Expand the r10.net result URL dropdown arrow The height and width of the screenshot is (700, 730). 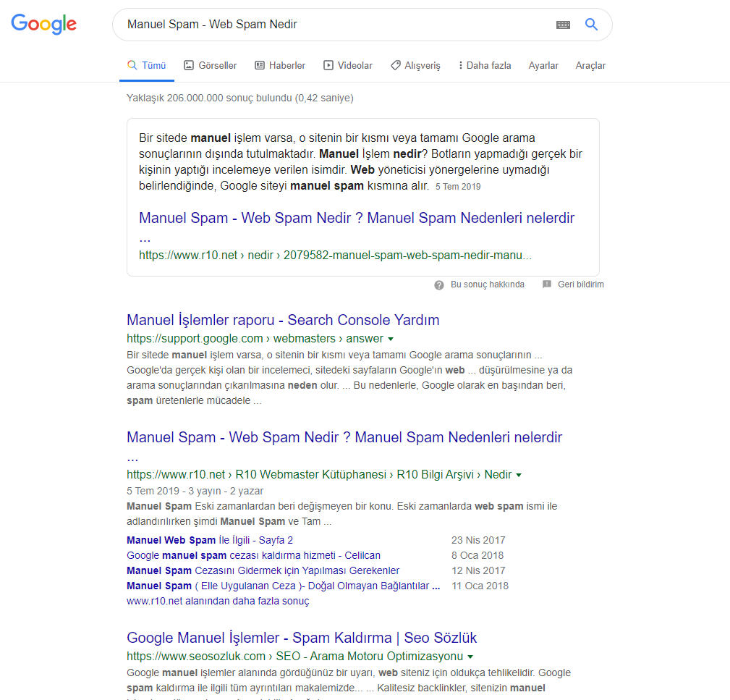pyautogui.click(x=519, y=475)
